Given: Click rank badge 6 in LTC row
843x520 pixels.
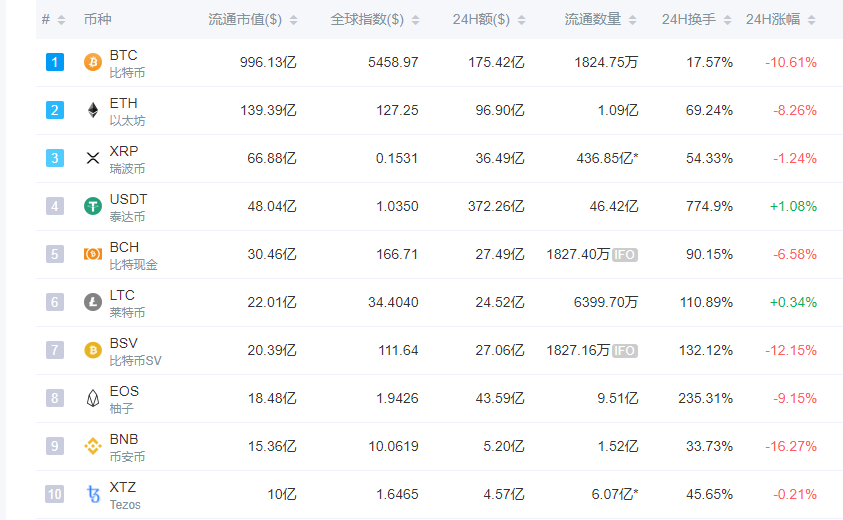Looking at the screenshot, I should pos(55,302).
